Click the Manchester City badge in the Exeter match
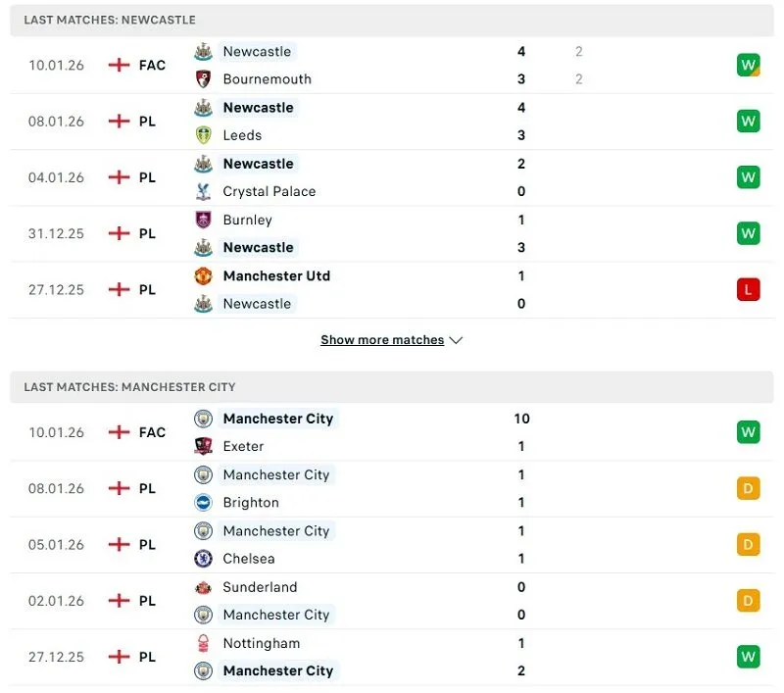Screen dimensions: 784x693 (x=203, y=419)
